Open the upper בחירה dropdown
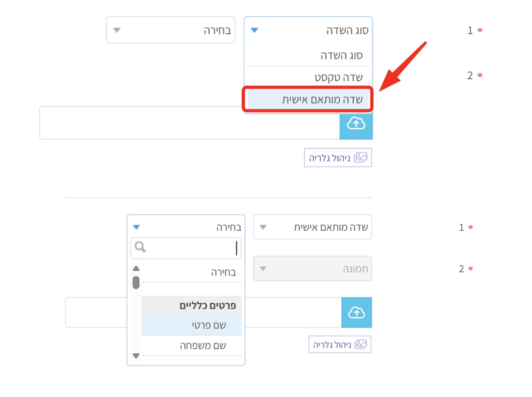The width and height of the screenshot is (532, 397). (x=171, y=30)
